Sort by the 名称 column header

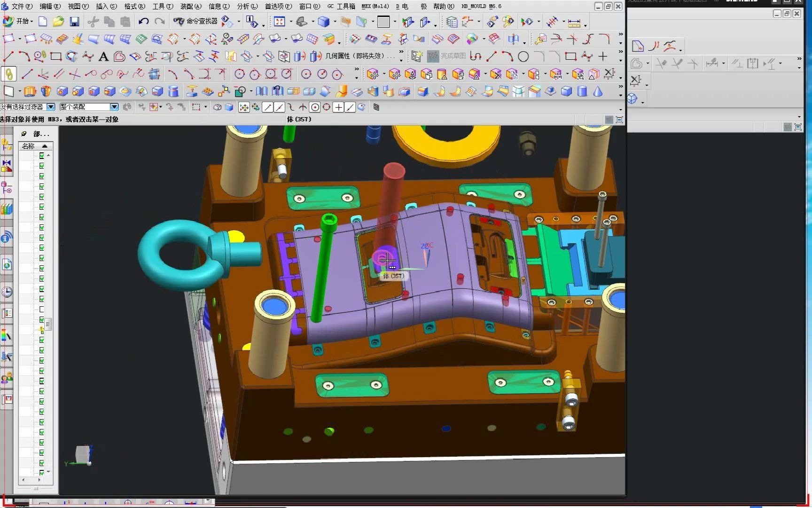click(36, 146)
